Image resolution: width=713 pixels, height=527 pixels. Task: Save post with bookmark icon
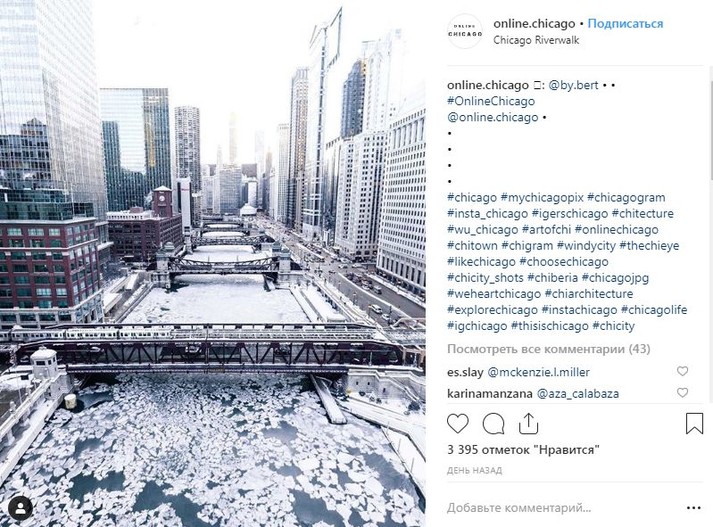click(x=694, y=423)
